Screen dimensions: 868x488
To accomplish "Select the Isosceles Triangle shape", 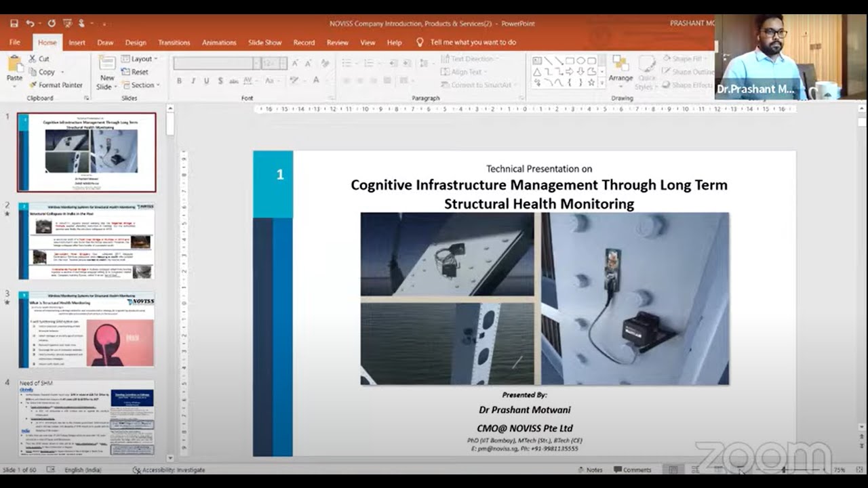I will click(537, 72).
